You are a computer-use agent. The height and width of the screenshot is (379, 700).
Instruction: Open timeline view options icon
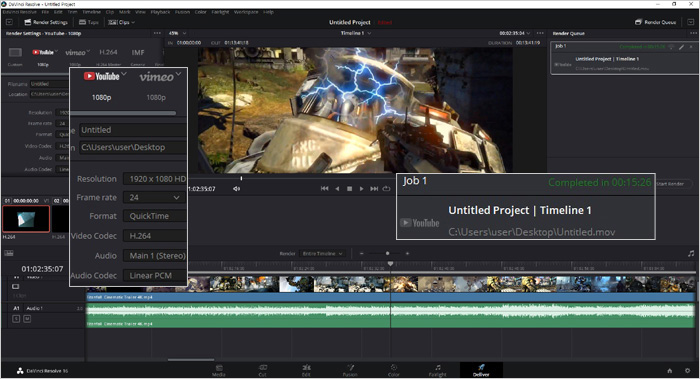coord(9,253)
